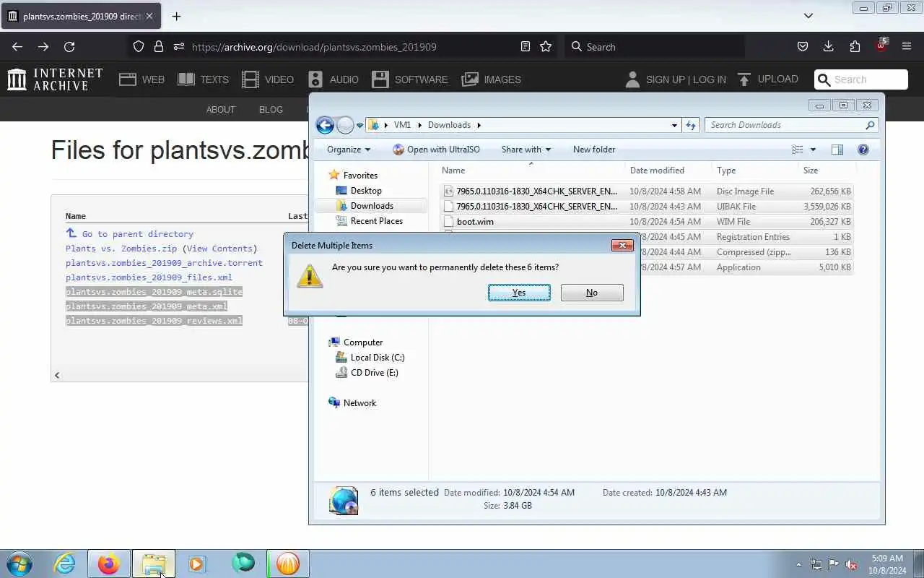Screen dimensions: 924x578
Task: Open CD Drive (E:) in the navigation pane
Action: (x=374, y=373)
